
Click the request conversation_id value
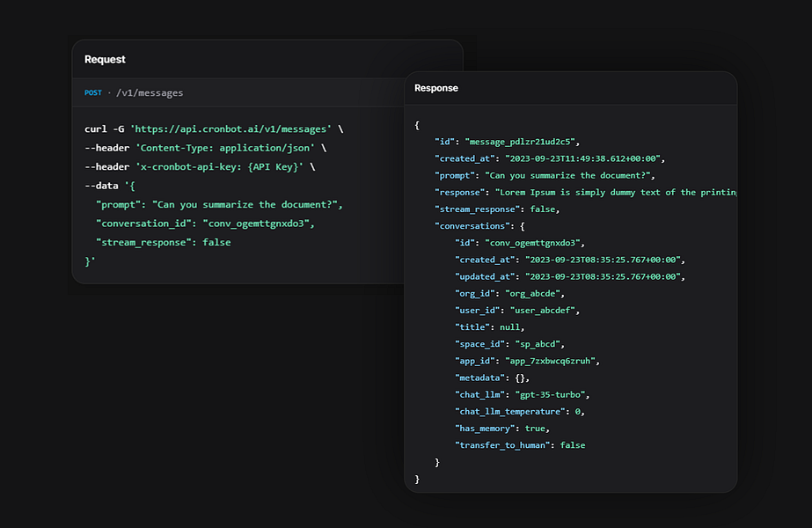tap(258, 223)
